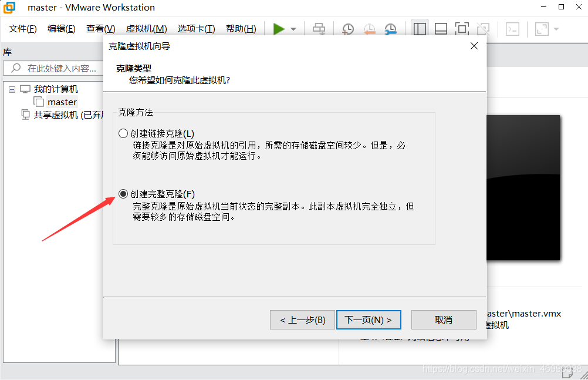588x380 pixels.
Task: Click the VMware Workstation app logo
Action: [x=9, y=8]
